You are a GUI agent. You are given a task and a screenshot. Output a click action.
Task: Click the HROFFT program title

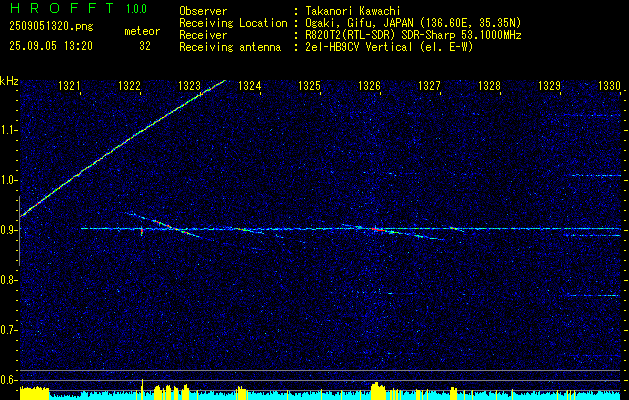(x=62, y=8)
